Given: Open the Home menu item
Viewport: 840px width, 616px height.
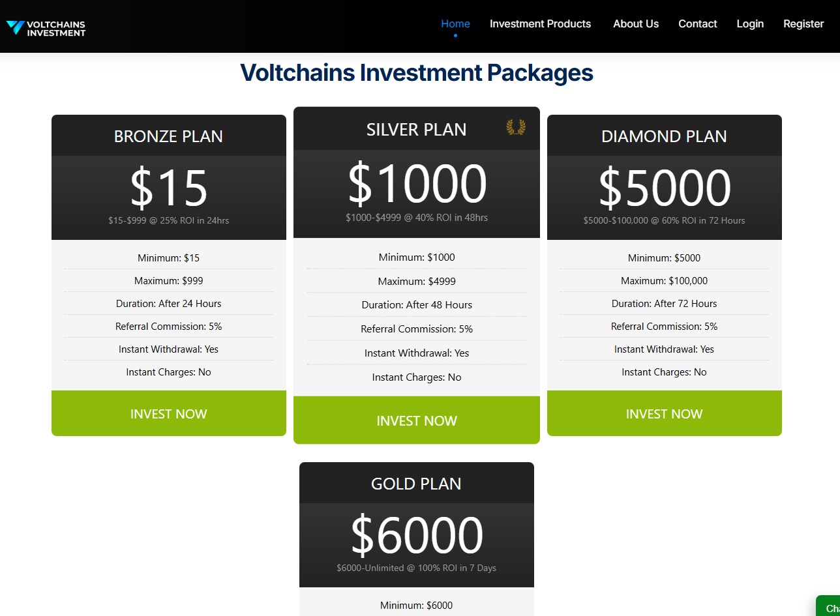Looking at the screenshot, I should (455, 24).
